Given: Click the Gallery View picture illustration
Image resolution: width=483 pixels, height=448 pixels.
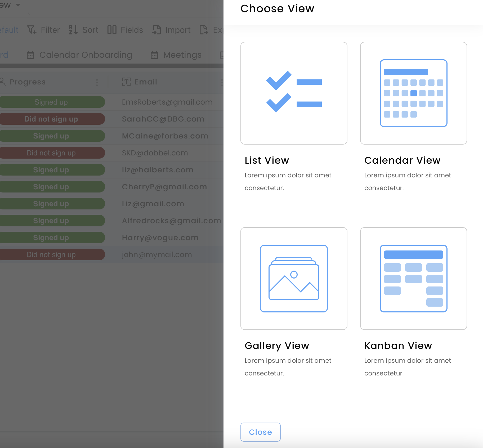Looking at the screenshot, I should [x=294, y=278].
